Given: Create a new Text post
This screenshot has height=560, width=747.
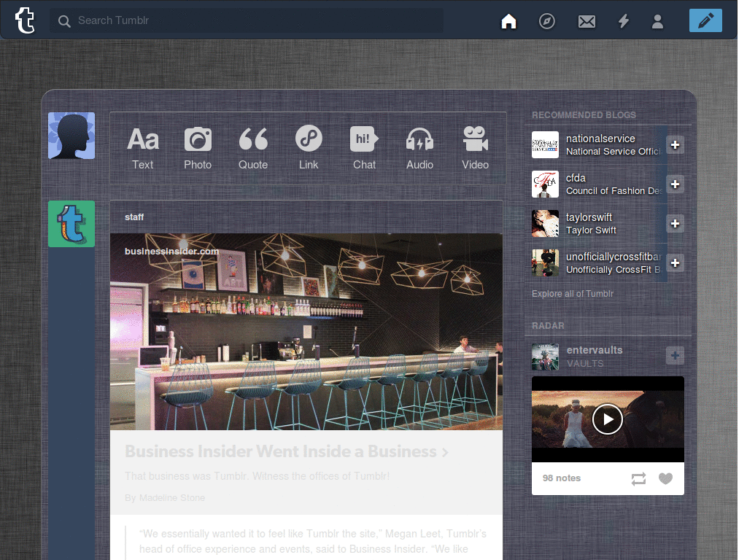Looking at the screenshot, I should (142, 148).
